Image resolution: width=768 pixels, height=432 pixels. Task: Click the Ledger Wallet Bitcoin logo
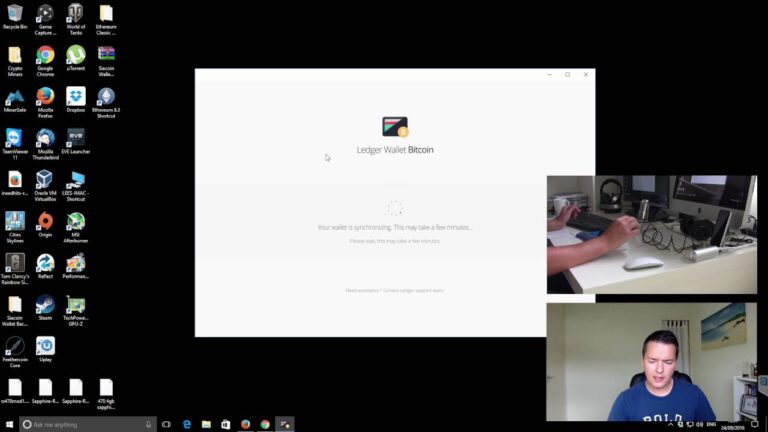(x=395, y=127)
